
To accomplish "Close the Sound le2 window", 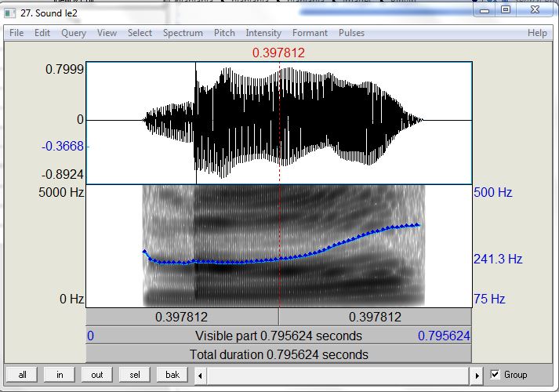I will point(535,10).
